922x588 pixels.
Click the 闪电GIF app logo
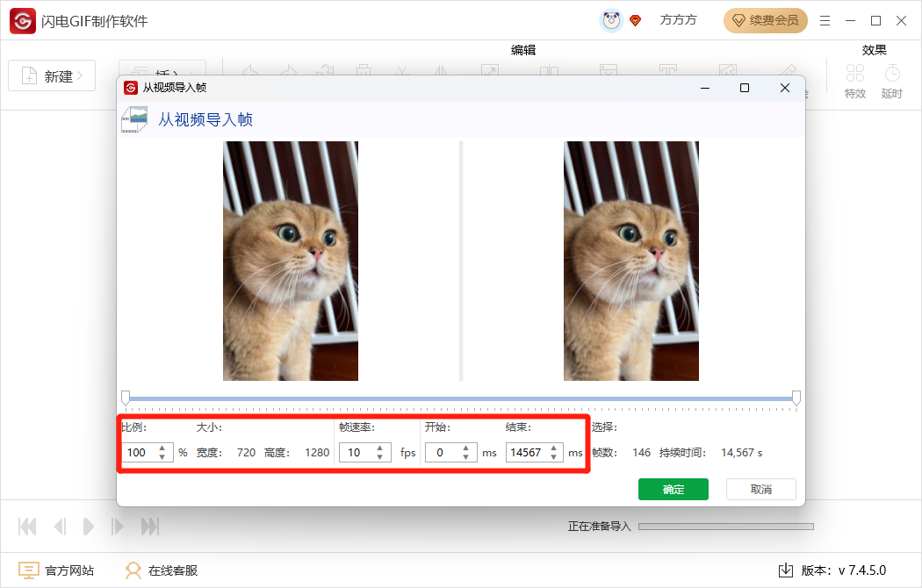(x=21, y=20)
